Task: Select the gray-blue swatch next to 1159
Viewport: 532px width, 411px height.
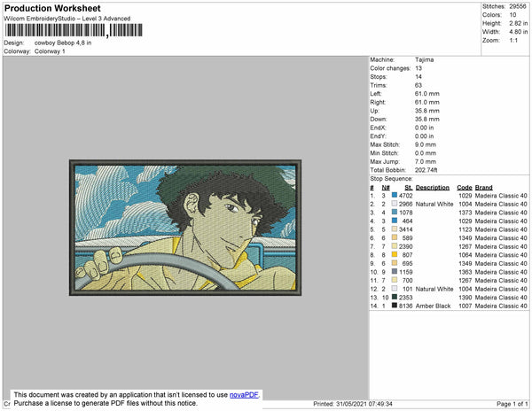Action: (x=395, y=271)
